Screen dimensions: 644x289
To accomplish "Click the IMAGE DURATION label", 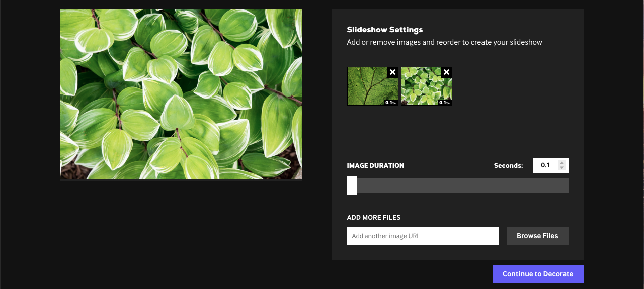I will pyautogui.click(x=375, y=165).
